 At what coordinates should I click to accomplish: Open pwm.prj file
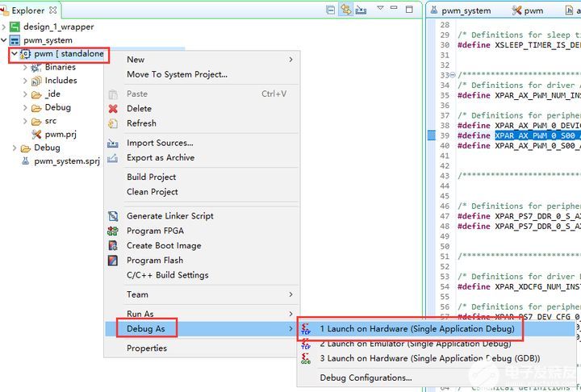61,134
